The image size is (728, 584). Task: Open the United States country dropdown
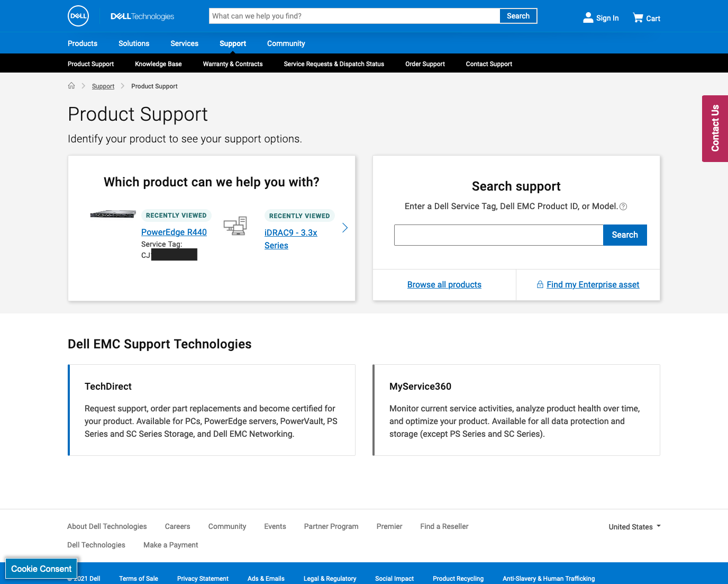click(635, 527)
